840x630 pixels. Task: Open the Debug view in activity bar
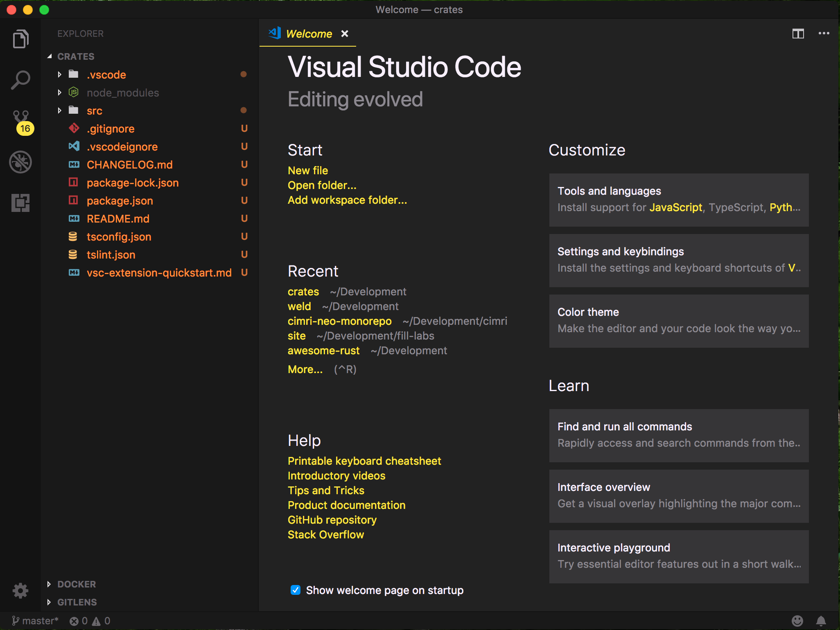pyautogui.click(x=20, y=162)
